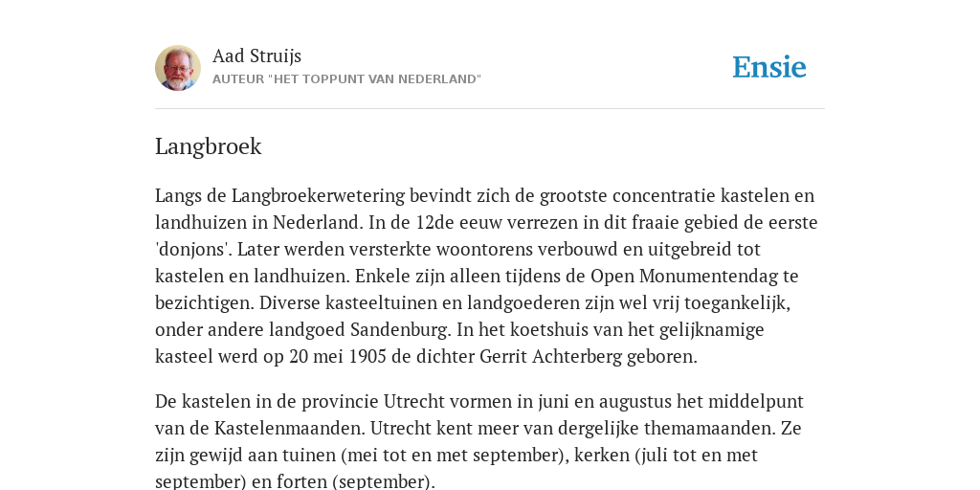The image size is (980, 490).
Task: Select the Langbroek article heading
Action: [x=208, y=146]
